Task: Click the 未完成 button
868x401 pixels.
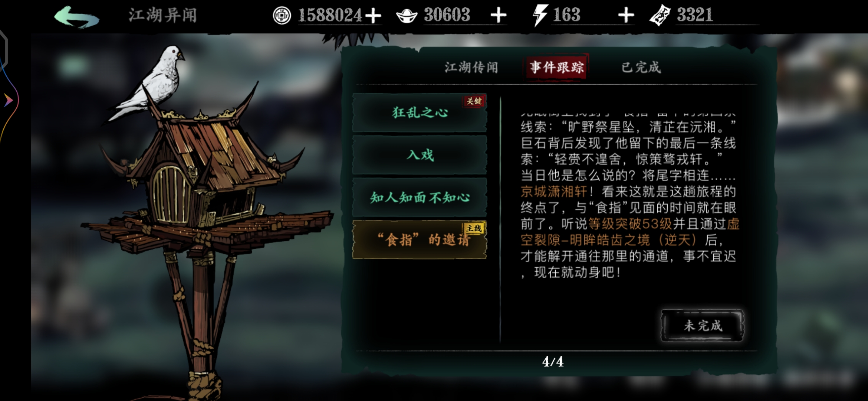Action: point(703,326)
